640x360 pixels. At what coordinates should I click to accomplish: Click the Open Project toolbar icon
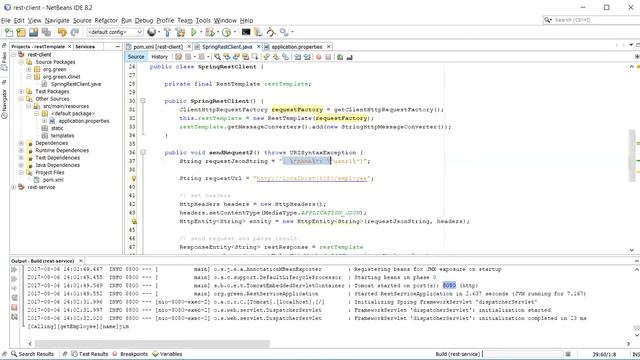(33, 32)
